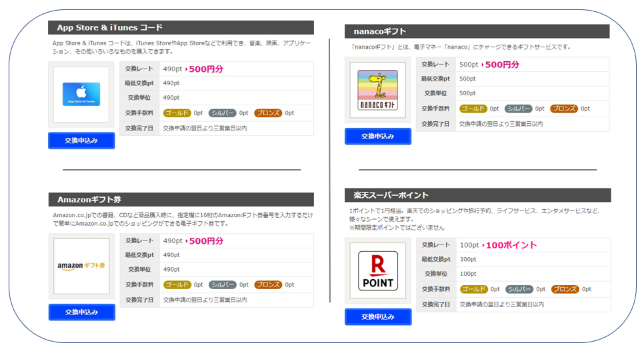Screen dimensions: 644x349
Task: Click the App Store & iTunes コード header
Action: (x=181, y=27)
